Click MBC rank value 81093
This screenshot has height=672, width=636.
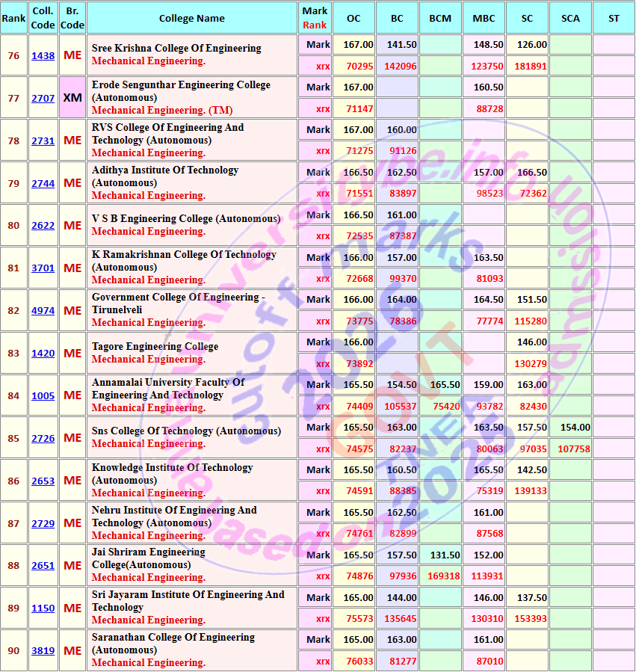point(490,279)
